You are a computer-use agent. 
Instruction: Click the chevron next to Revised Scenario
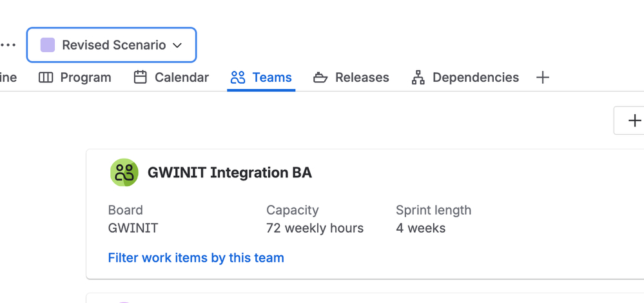pos(177,45)
